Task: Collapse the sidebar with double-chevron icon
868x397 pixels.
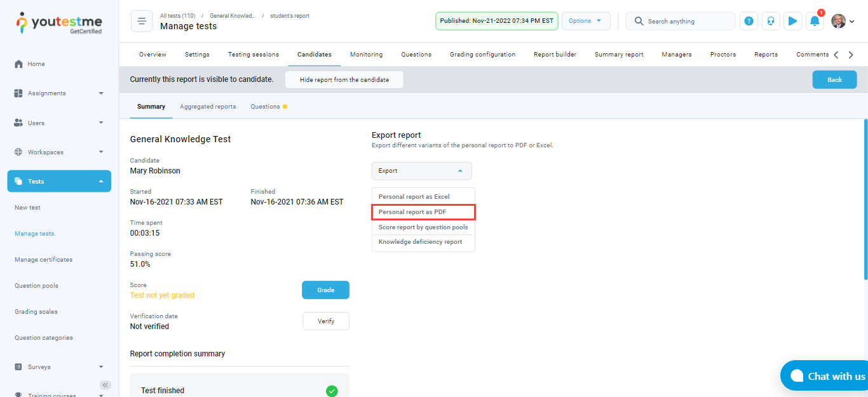Action: tap(105, 385)
